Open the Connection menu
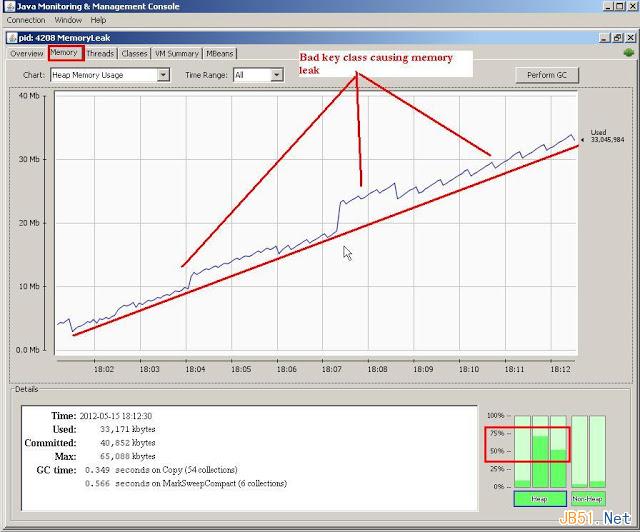This screenshot has width=640, height=532. tap(26, 20)
